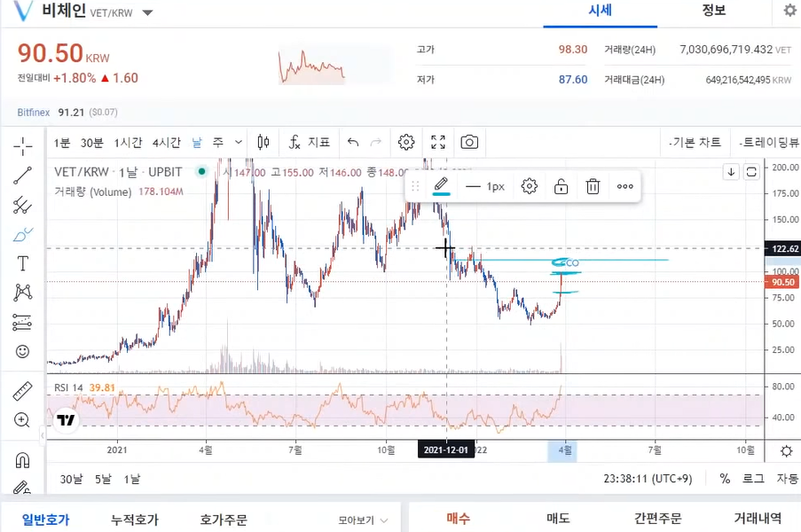801x532 pixels.
Task: Click the TradingView logo
Action: [66, 420]
